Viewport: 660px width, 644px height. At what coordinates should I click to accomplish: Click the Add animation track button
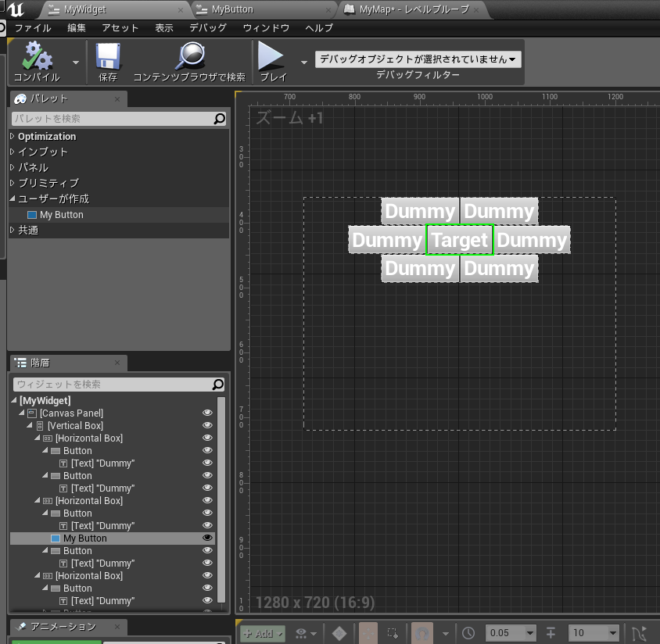[x=262, y=634]
